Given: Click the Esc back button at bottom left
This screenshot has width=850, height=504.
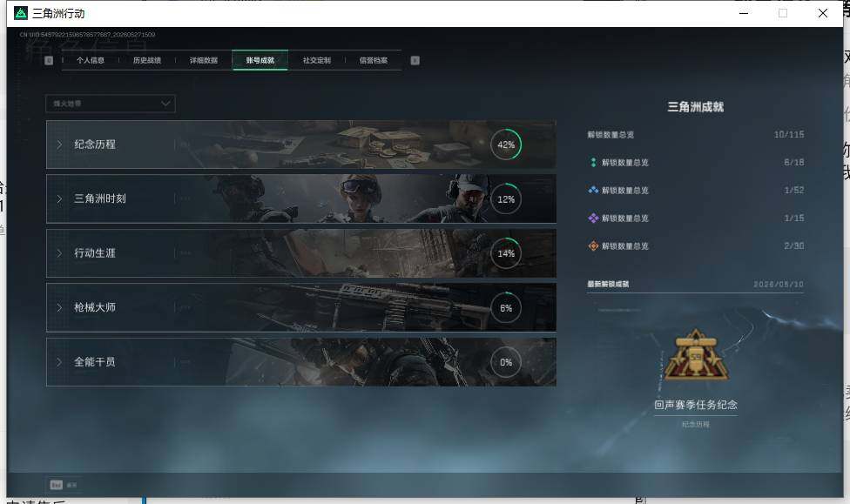Looking at the screenshot, I should click(x=64, y=485).
